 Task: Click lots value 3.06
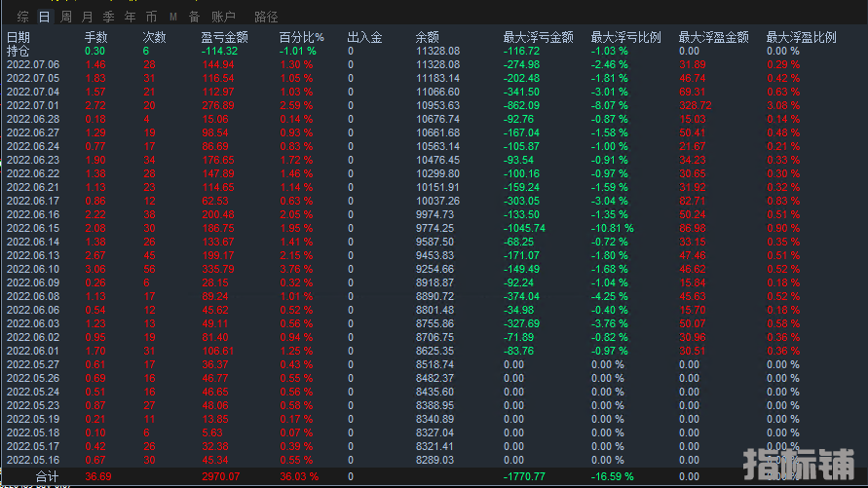pos(95,270)
